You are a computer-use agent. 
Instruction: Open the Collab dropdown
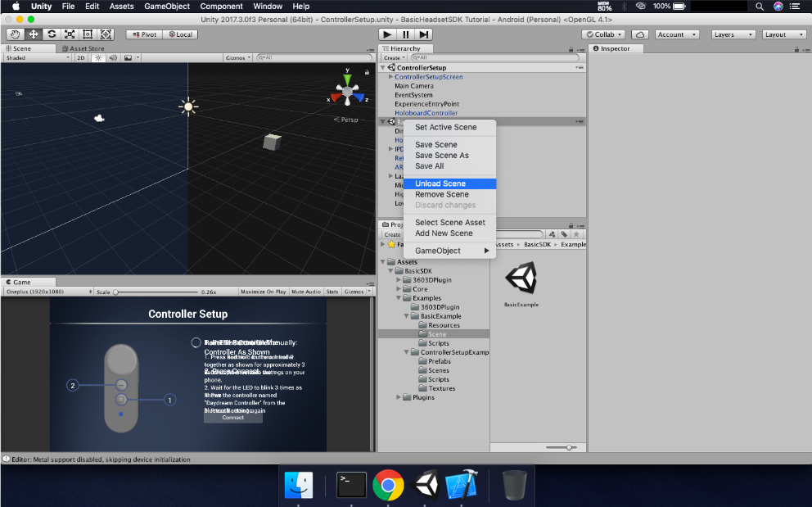(x=604, y=34)
